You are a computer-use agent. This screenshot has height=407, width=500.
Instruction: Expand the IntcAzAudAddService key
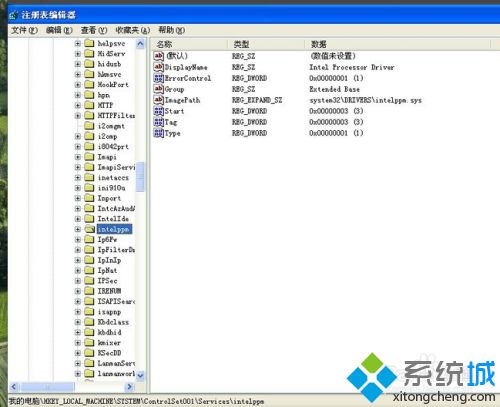point(78,209)
